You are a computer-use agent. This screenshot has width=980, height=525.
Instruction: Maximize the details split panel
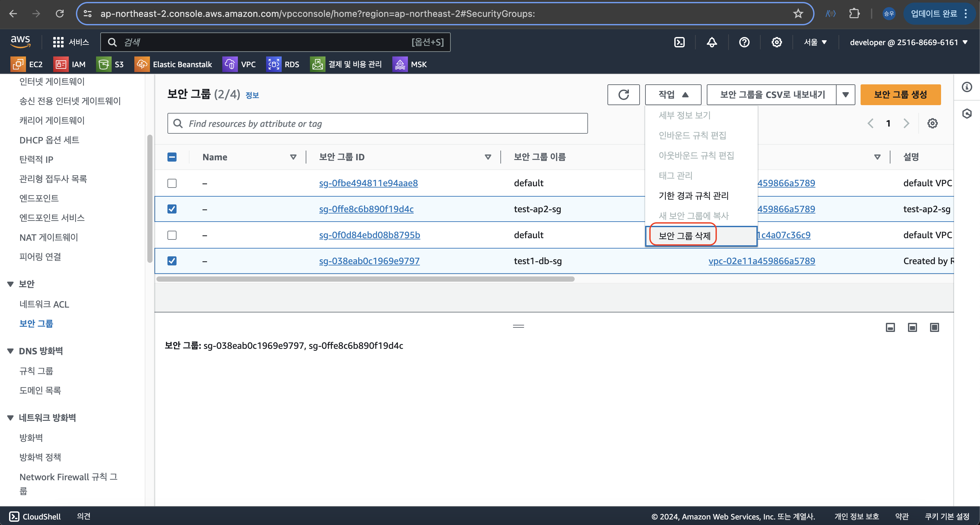(x=934, y=327)
